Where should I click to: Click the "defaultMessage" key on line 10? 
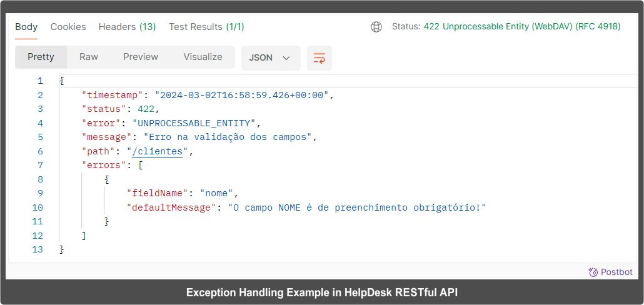pyautogui.click(x=171, y=207)
